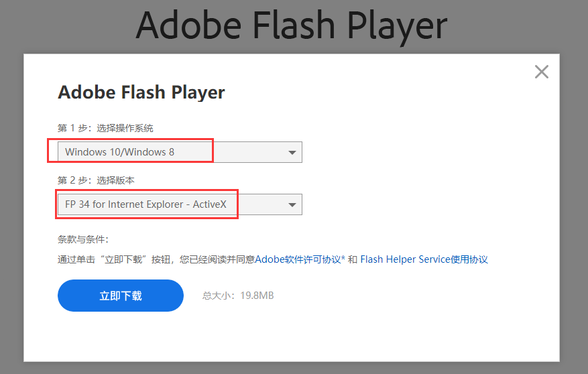
Task: Click the 条款与条件 heading text
Action: pos(83,239)
